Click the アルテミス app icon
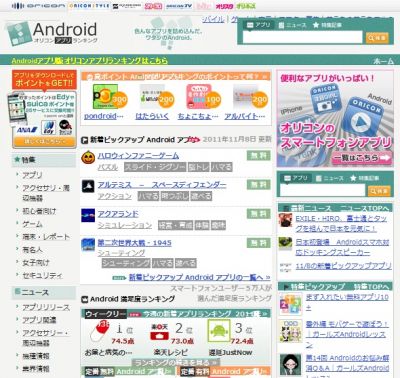The image size is (400, 378). tap(88, 186)
